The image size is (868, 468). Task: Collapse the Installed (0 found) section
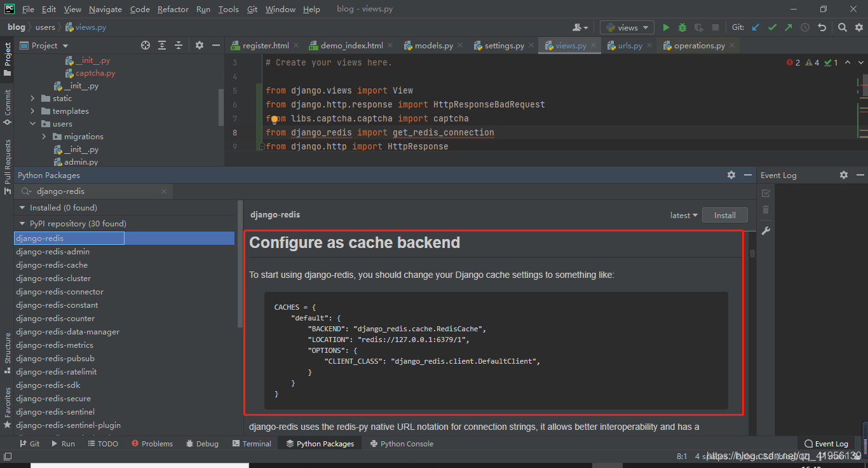(22, 208)
